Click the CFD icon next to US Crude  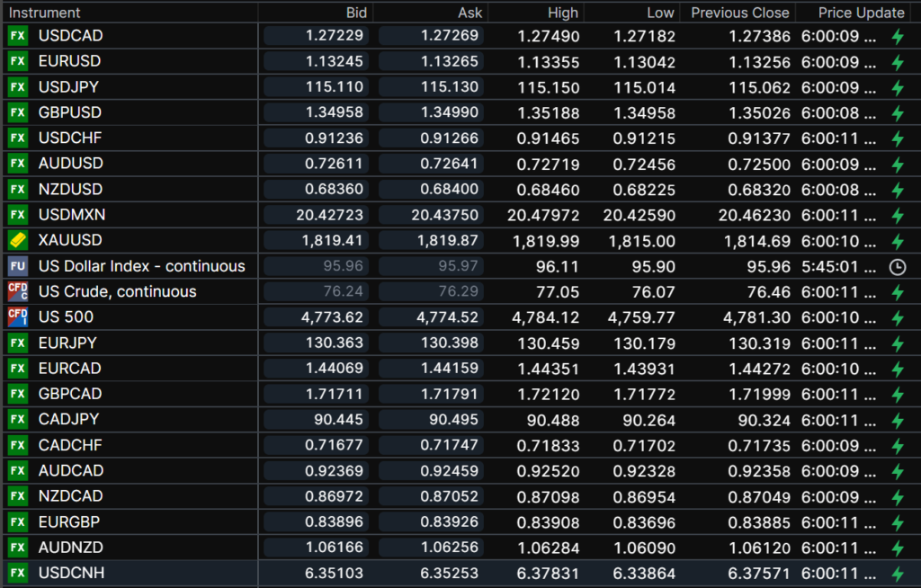[x=17, y=291]
